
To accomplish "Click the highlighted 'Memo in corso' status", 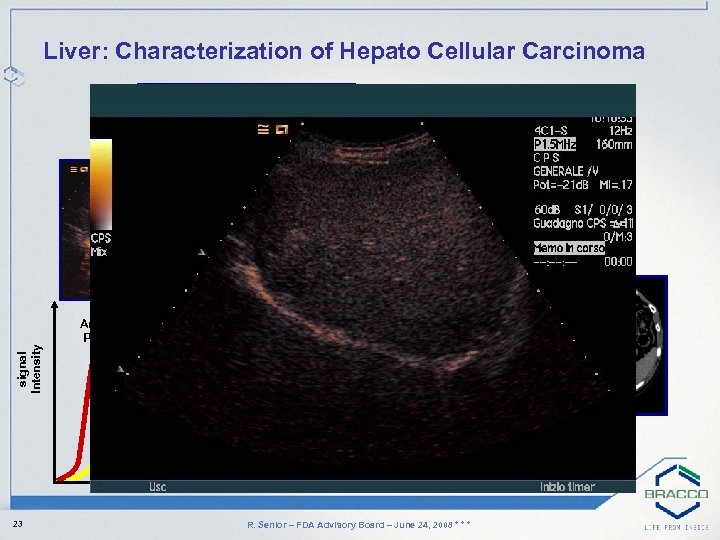I will pyautogui.click(x=569, y=248).
